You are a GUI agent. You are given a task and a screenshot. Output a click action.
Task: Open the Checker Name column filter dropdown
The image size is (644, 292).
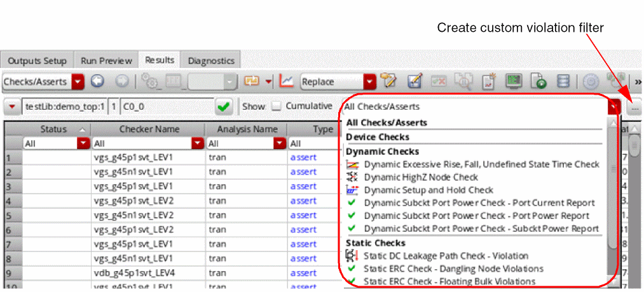(x=196, y=144)
